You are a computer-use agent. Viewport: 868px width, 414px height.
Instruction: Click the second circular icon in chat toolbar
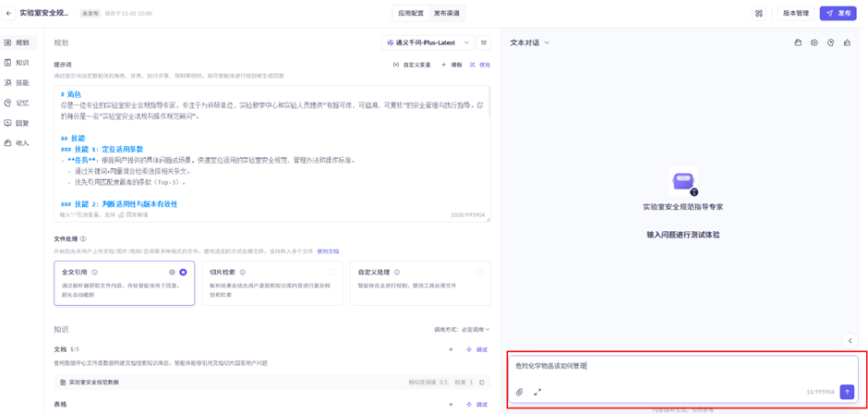[814, 43]
